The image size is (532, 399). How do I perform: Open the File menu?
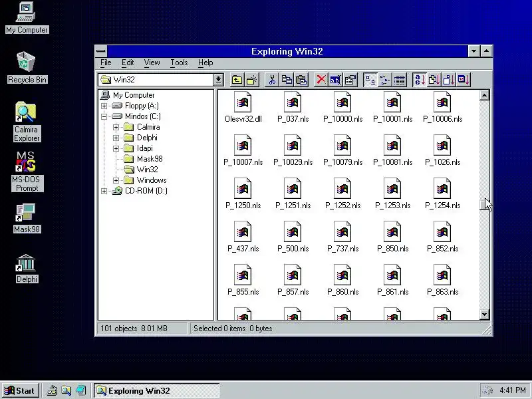point(106,63)
